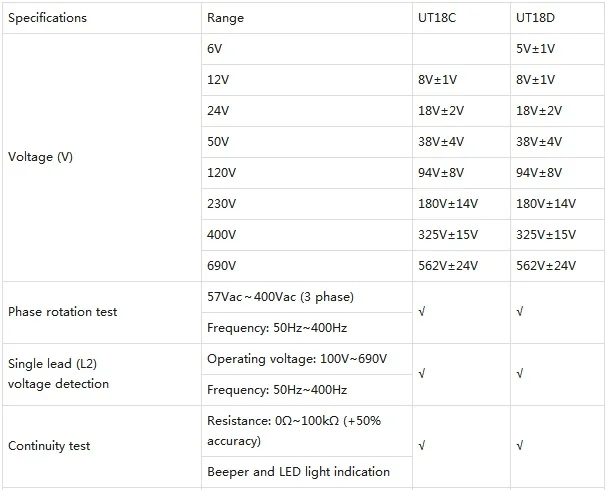The image size is (607, 490).
Task: Select UT18C 562V±24V cell
Action: pyautogui.click(x=448, y=266)
